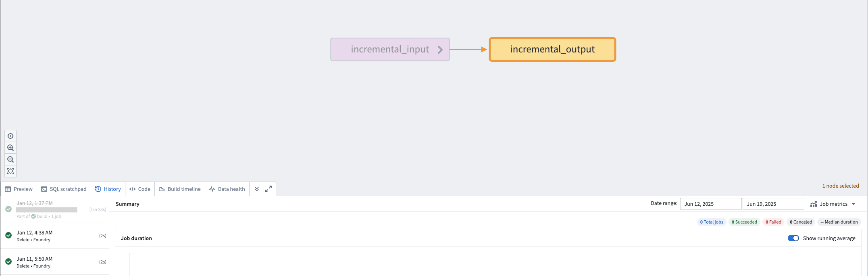Click the Job metrics chart icon
Screen dimensions: 868x276
pos(814,204)
